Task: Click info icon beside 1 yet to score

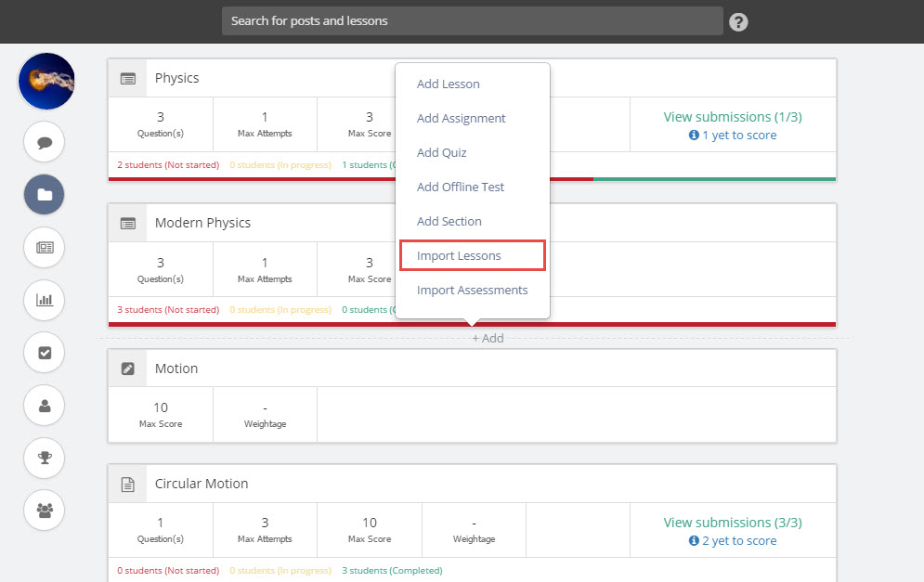Action: coord(694,135)
